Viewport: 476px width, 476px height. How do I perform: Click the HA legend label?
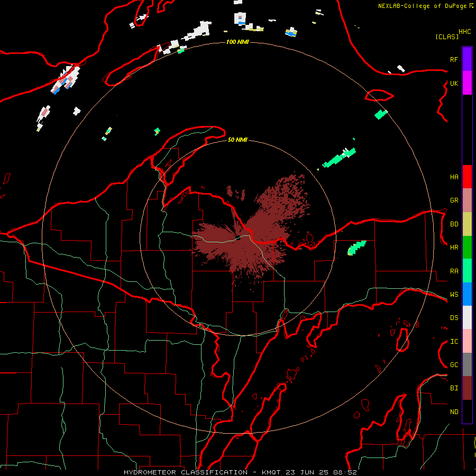point(454,177)
